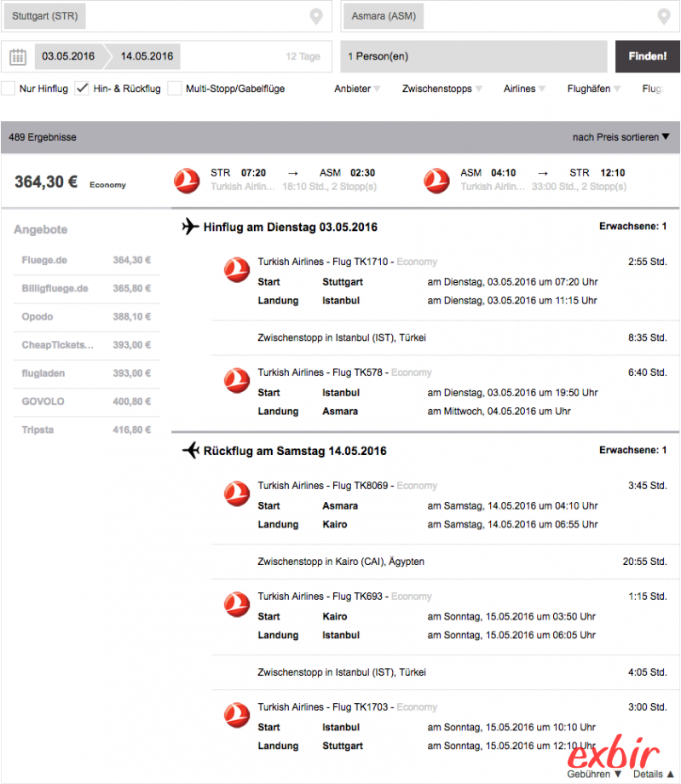Click the 4:05 Std. Istanbul stopover row
Viewport: 681px width, 784px height.
click(x=445, y=672)
